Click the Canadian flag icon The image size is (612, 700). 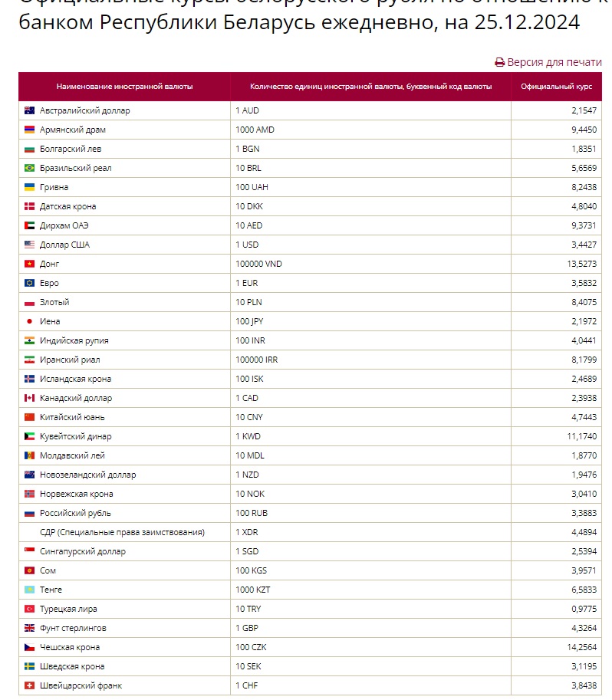pyautogui.click(x=29, y=398)
